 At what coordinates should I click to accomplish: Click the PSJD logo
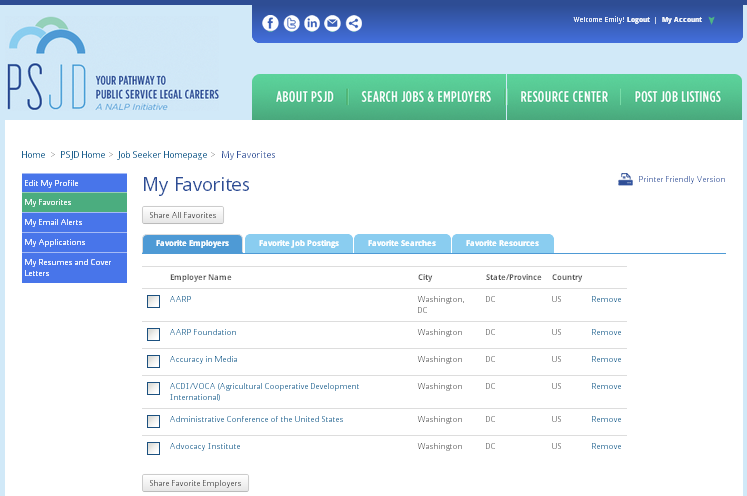113,64
